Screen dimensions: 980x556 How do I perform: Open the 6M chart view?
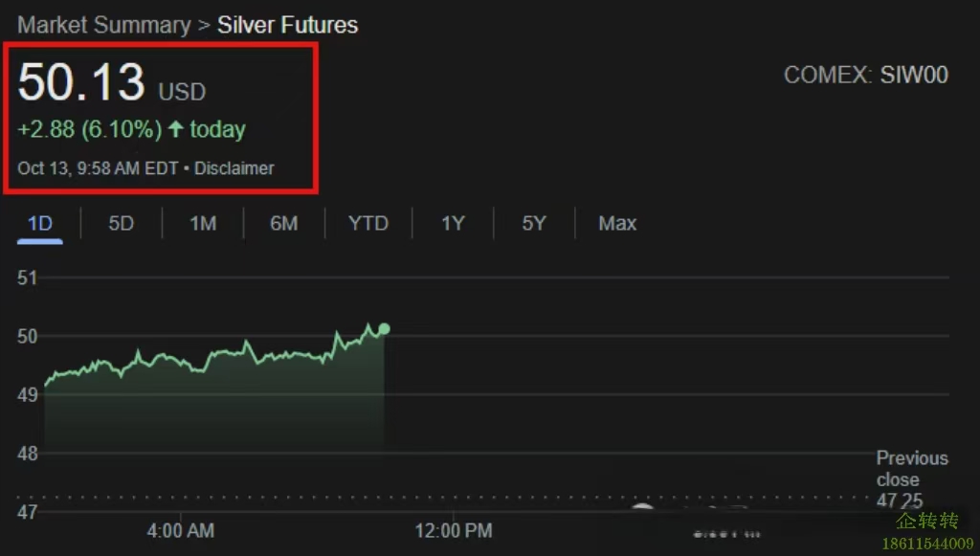click(283, 224)
